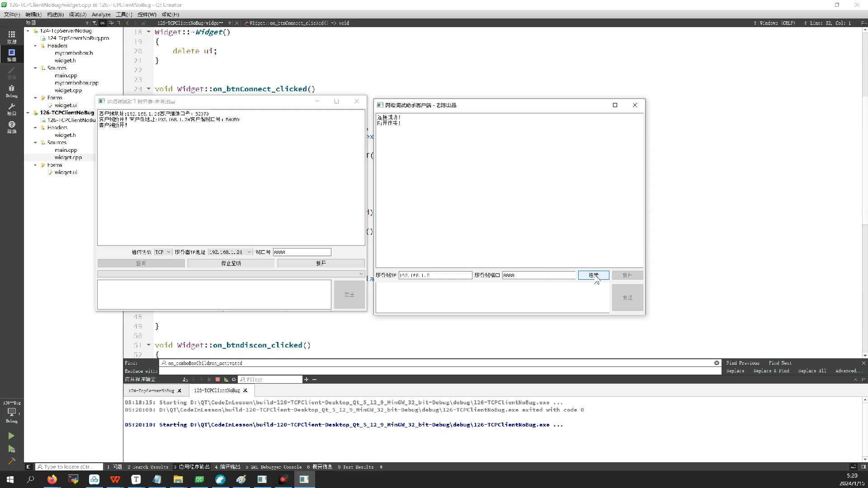The image size is (868, 488).
Task: Open the client list dropdown in server window
Action: [231, 274]
